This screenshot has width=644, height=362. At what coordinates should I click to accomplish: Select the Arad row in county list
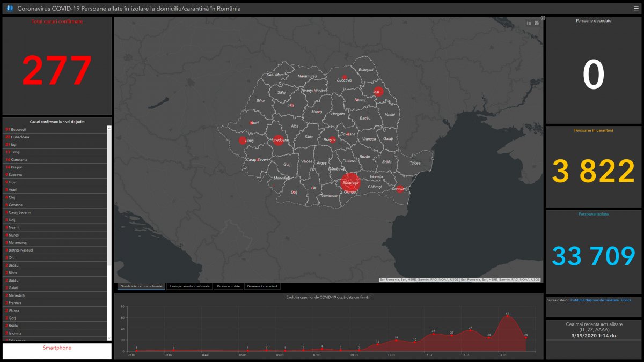coord(55,190)
